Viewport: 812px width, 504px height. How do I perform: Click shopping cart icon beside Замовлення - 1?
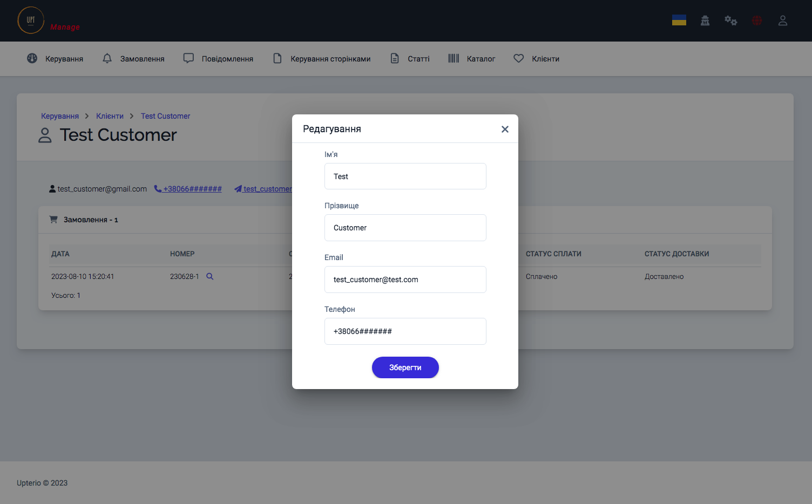[53, 220]
